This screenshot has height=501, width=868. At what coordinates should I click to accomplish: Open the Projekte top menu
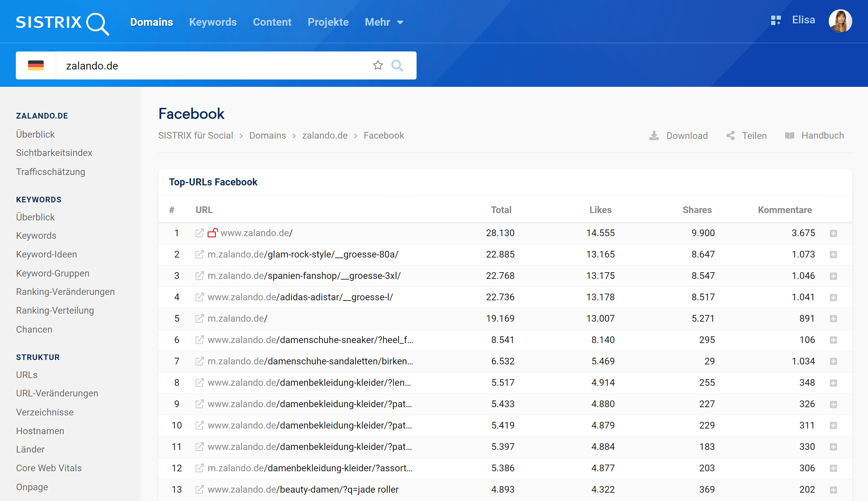click(328, 22)
